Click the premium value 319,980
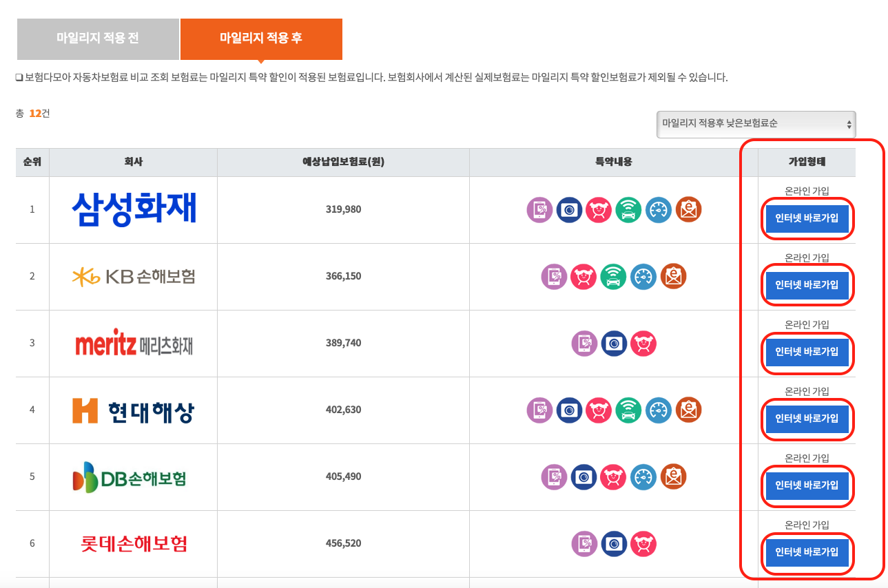The width and height of the screenshot is (888, 588). (343, 209)
